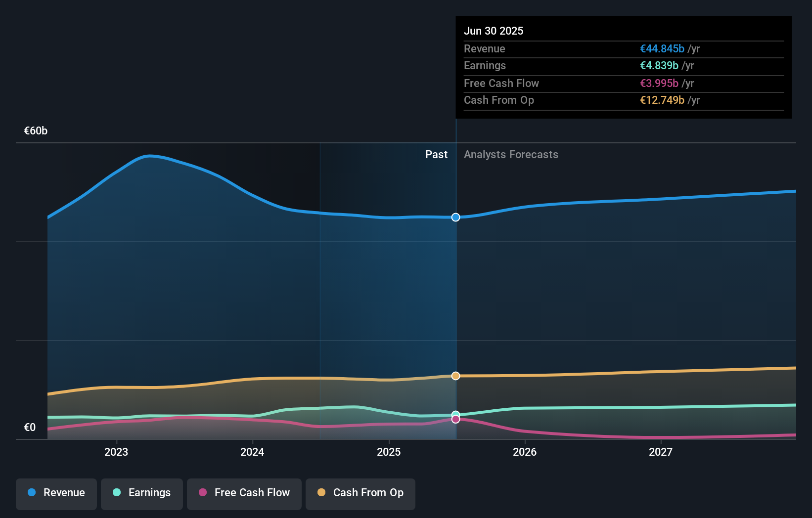Click the Past section label

436,154
